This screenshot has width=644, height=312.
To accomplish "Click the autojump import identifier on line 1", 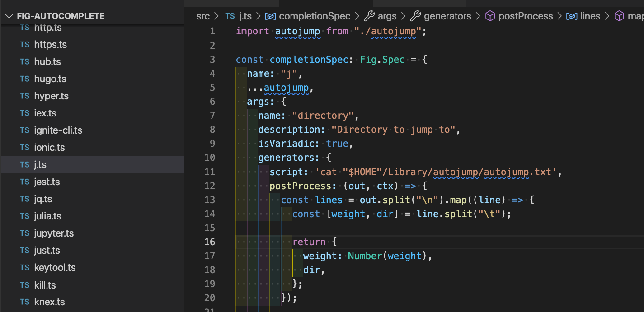I will pyautogui.click(x=298, y=31).
